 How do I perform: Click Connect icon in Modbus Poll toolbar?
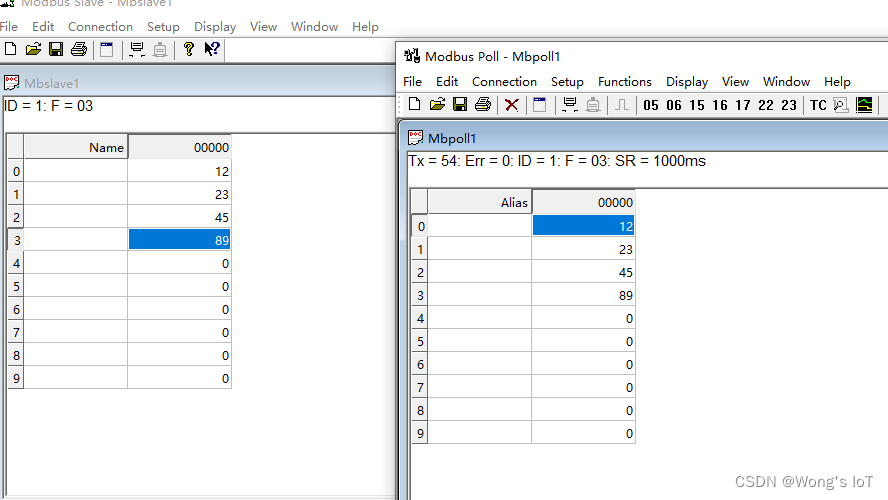click(x=570, y=104)
